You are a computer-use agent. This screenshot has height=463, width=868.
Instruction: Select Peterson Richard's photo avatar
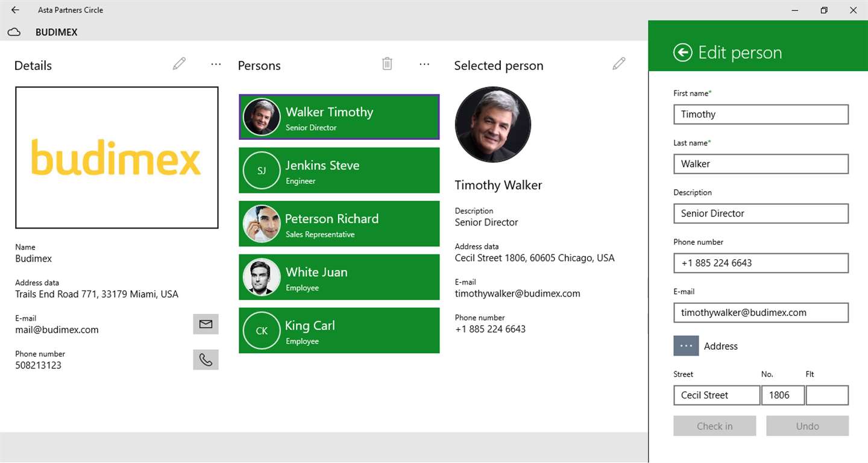[262, 224]
